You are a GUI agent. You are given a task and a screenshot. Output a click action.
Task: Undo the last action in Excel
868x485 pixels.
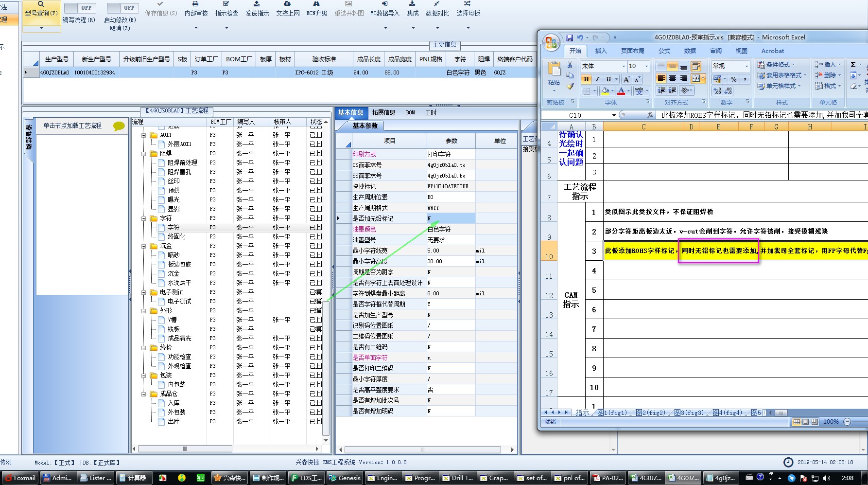click(580, 37)
